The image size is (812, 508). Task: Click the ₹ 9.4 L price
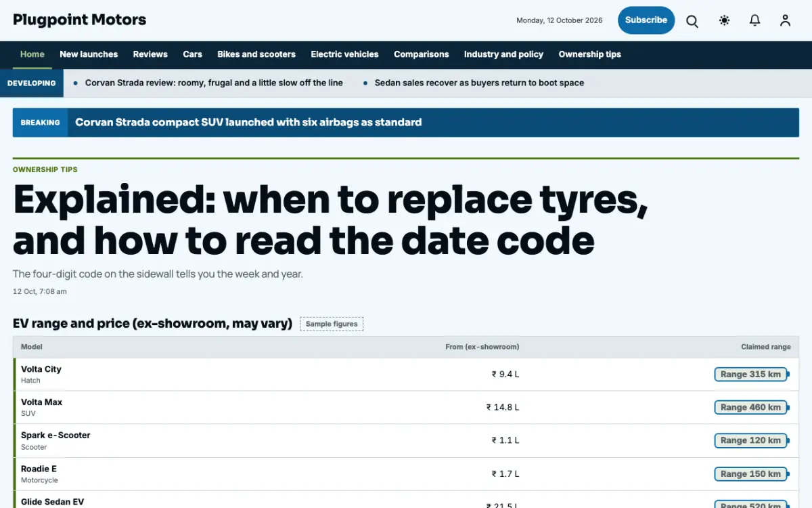505,375
